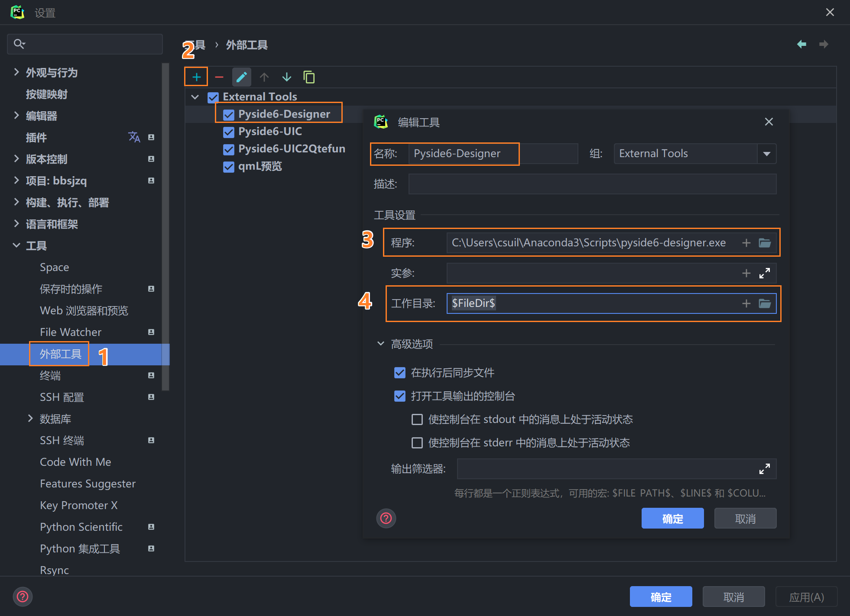
Task: Toggle sync files after execution checkbox
Action: [399, 373]
